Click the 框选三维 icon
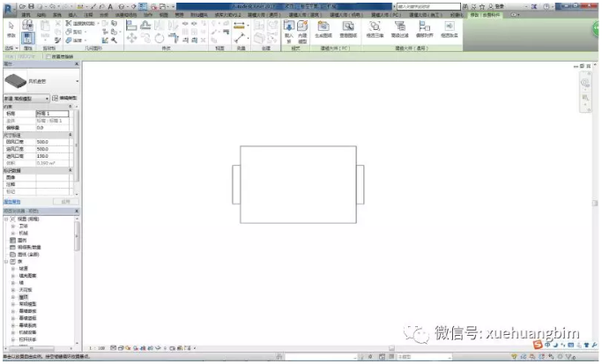This screenshot has height=364, width=602. pyautogui.click(x=375, y=26)
